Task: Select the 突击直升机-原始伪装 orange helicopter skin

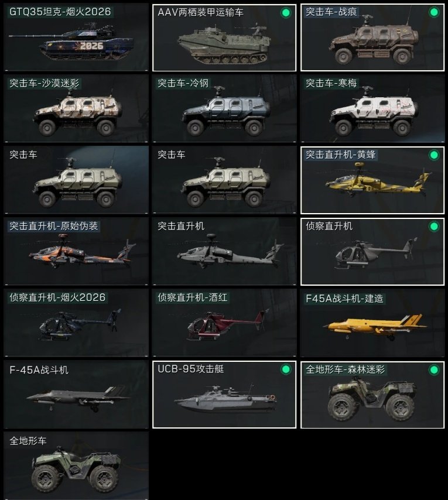Action: 76,252
